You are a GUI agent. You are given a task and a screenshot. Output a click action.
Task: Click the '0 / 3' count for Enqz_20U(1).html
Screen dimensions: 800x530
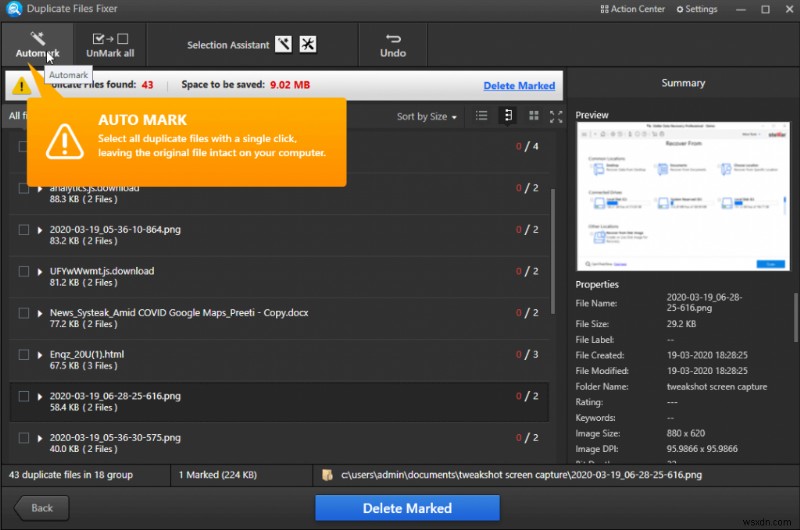(527, 355)
